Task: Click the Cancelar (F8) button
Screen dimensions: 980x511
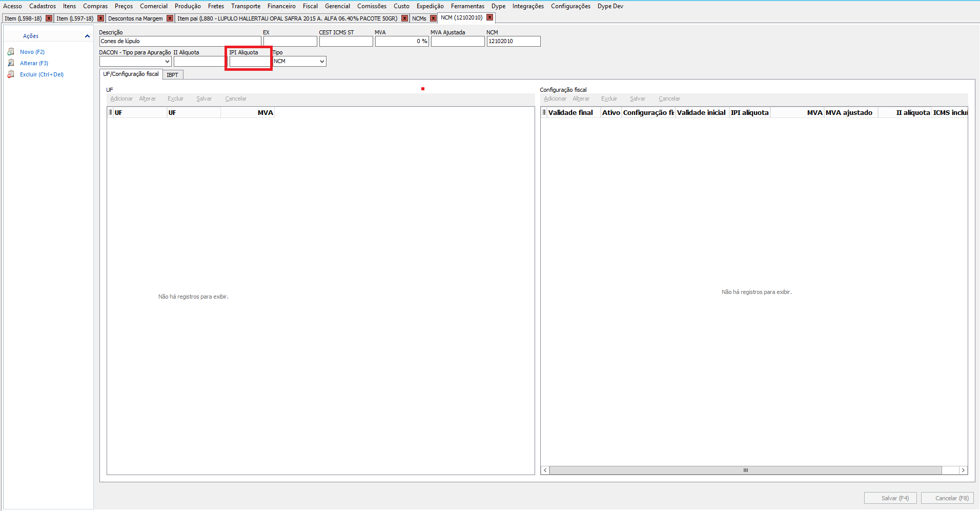Action: (947, 498)
